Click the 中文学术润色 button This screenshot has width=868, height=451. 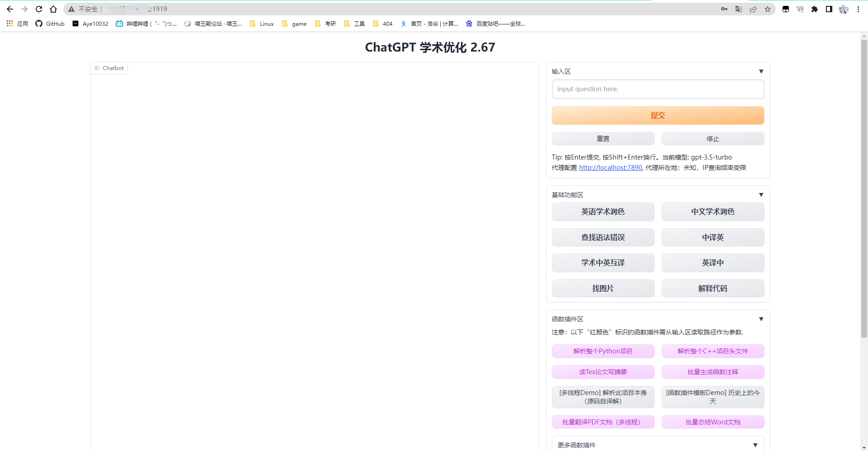pos(713,211)
